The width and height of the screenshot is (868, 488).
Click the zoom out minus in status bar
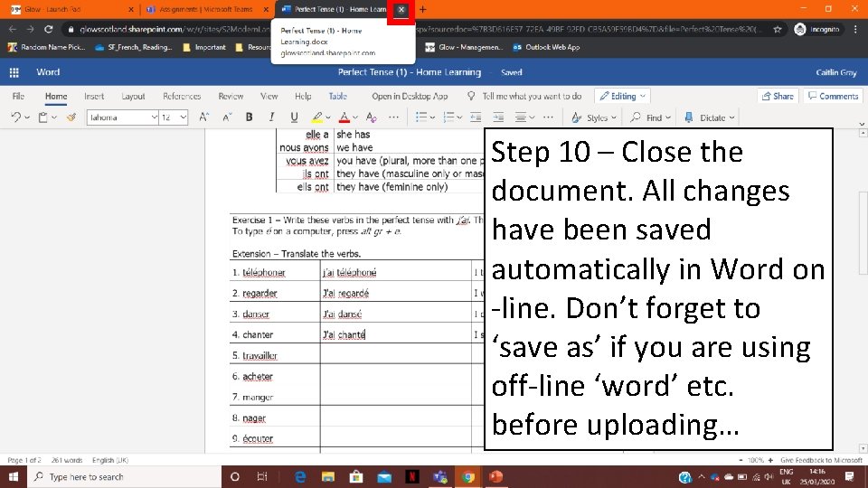741,460
